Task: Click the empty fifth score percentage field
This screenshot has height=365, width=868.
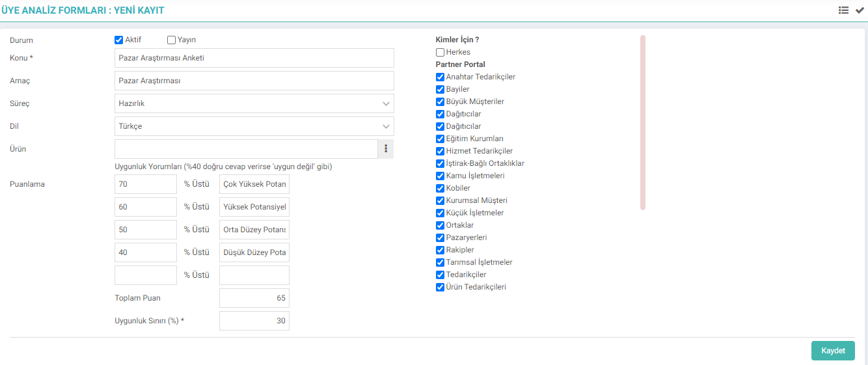Action: (x=146, y=275)
